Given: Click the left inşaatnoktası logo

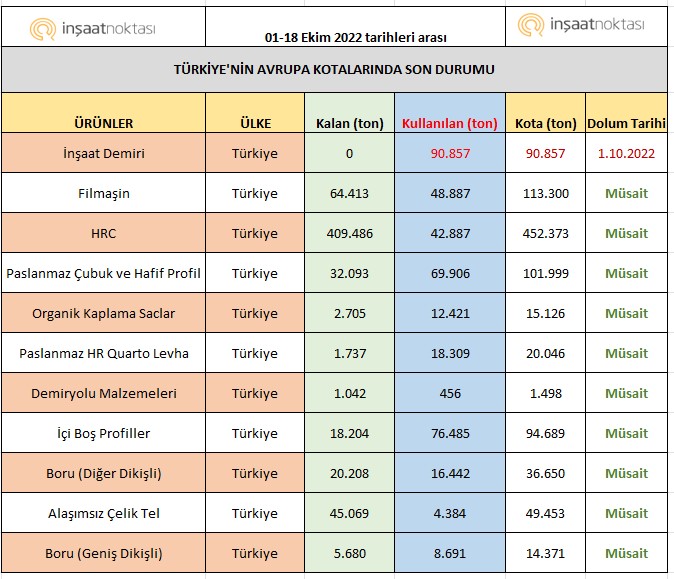Looking at the screenshot, I should click(92, 29).
